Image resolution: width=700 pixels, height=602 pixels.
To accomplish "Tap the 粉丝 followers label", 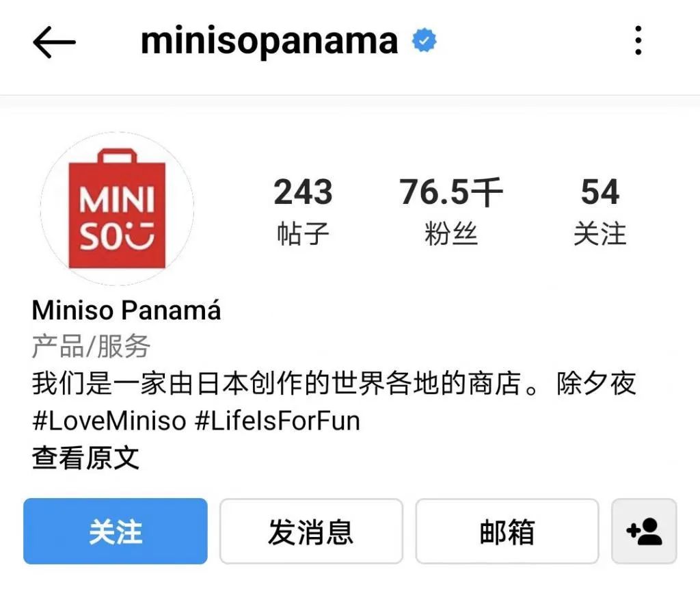I will pyautogui.click(x=451, y=233).
